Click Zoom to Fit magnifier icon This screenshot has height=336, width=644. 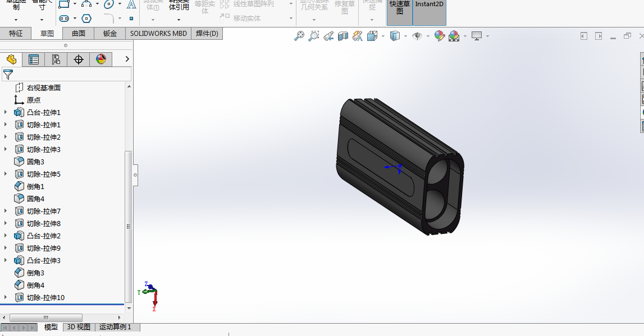(x=299, y=36)
